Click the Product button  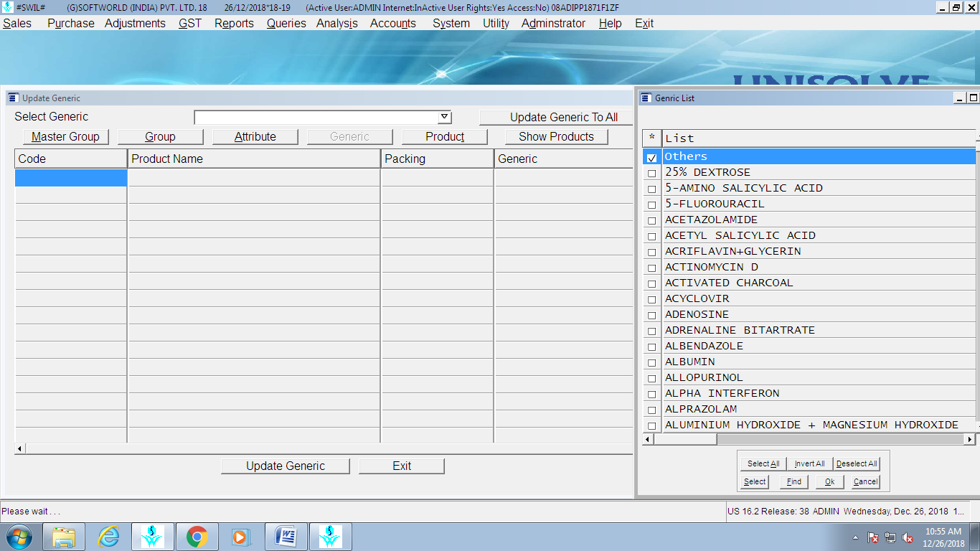pyautogui.click(x=445, y=136)
